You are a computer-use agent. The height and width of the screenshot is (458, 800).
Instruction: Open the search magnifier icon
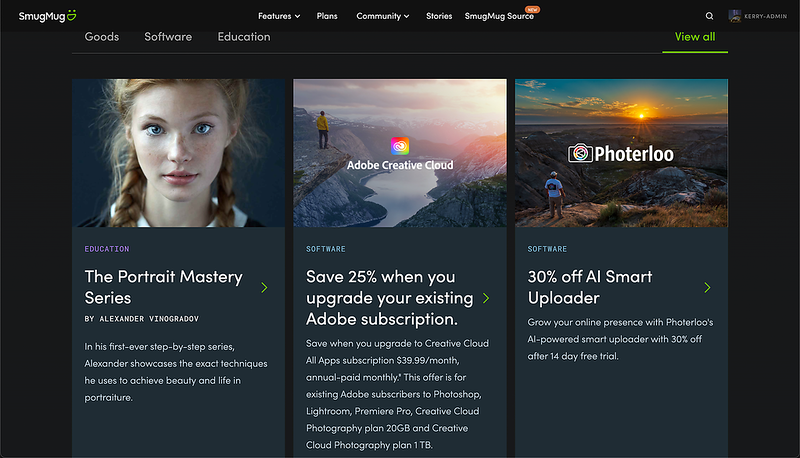point(709,16)
